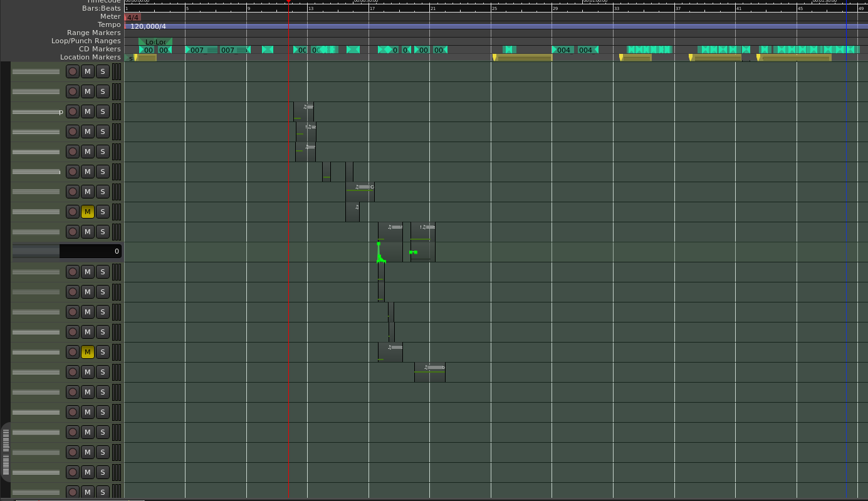
Task: Click the "Loop/Punch Ranges" ruler label
Action: point(86,41)
